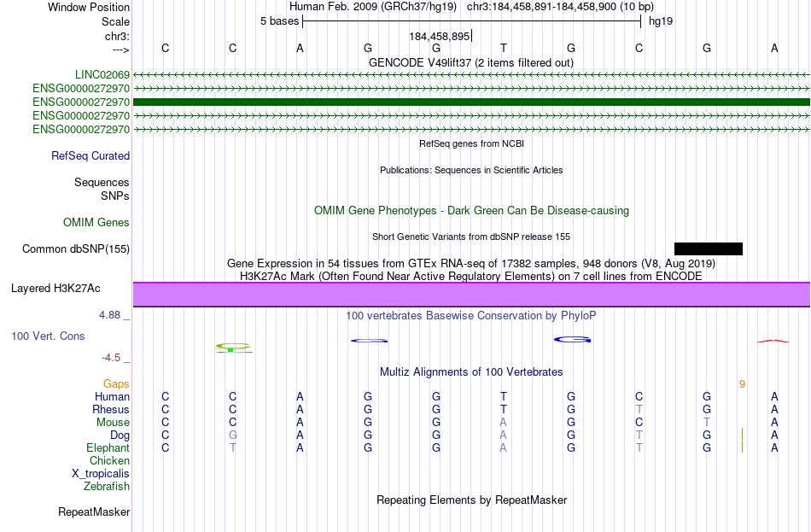Click the light G mismatch in the Dog row
Image resolution: width=811 pixels, height=532 pixels.
click(233, 436)
